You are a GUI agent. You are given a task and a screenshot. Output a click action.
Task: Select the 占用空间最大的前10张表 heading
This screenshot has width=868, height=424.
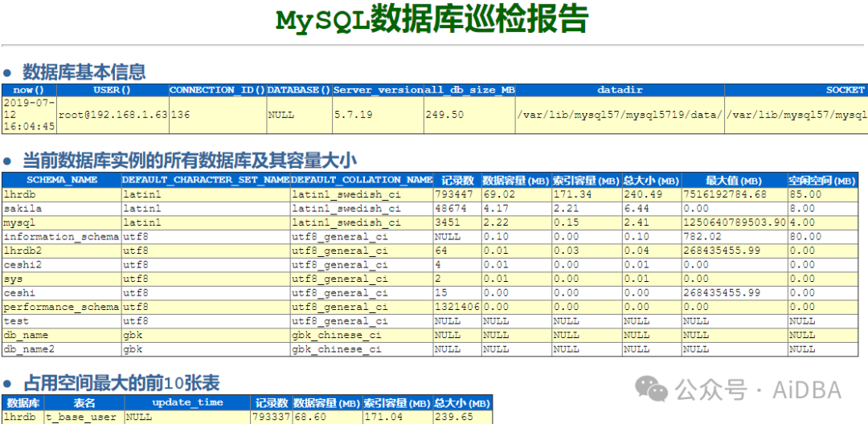(121, 382)
